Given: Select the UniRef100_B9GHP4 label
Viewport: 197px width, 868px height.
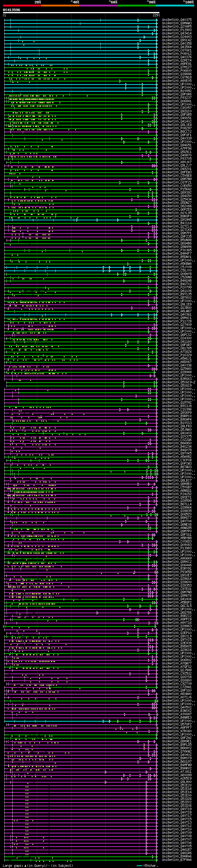Looking at the screenshot, I should pyautogui.click(x=177, y=419).
